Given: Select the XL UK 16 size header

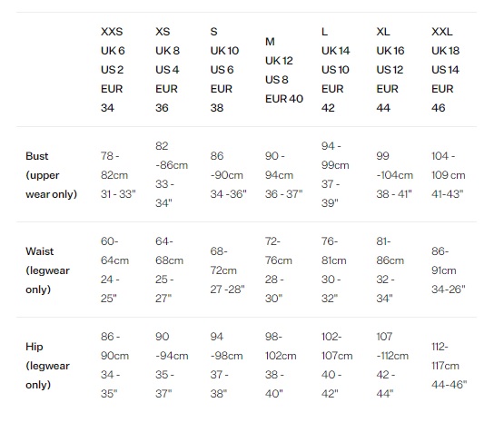Looking at the screenshot, I should coord(390,70).
